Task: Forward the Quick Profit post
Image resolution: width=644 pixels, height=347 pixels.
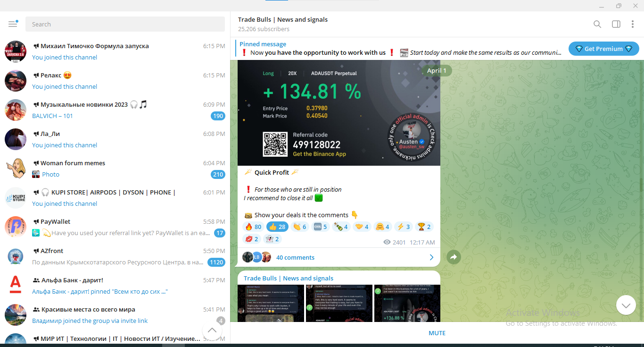Action: [x=454, y=257]
